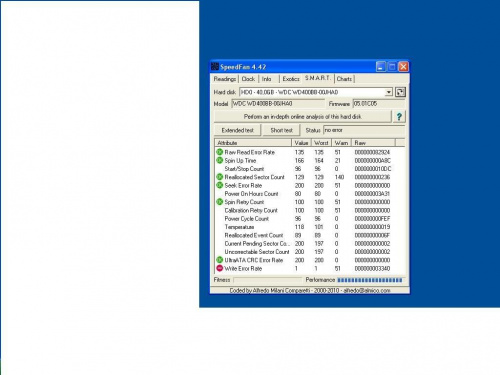The width and height of the screenshot is (500, 375).
Task: Click the Firmware field 05.01C05
Action: pos(379,104)
